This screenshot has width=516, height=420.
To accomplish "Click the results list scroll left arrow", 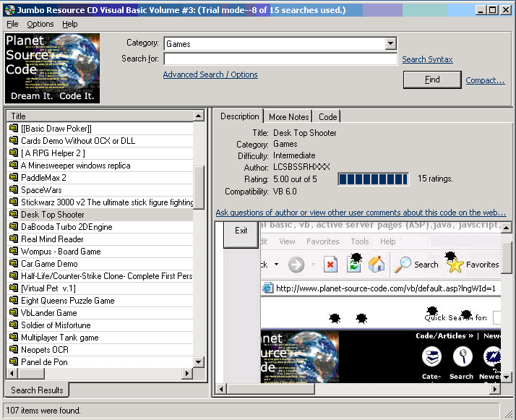I will pos(12,374).
